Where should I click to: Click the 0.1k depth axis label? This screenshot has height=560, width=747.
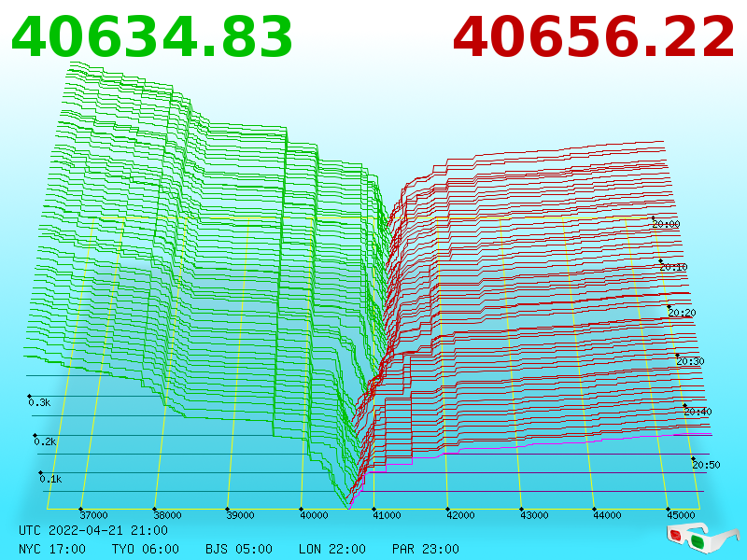coord(51,479)
